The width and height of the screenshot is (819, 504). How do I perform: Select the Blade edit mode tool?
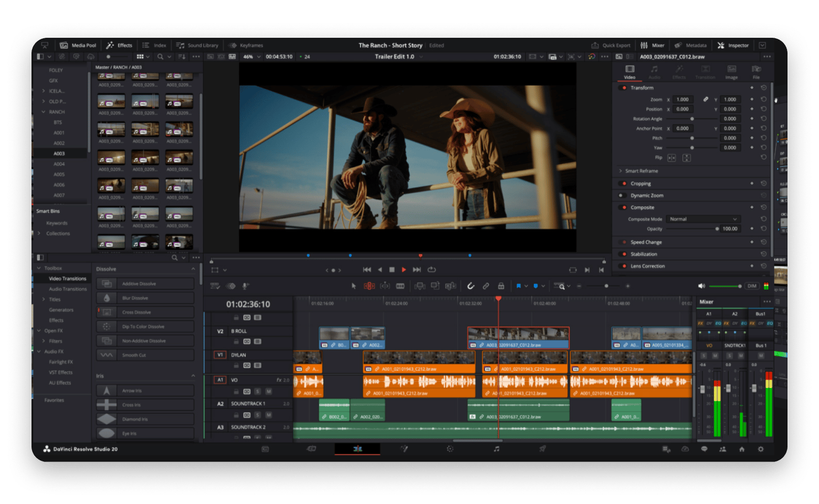pos(400,286)
